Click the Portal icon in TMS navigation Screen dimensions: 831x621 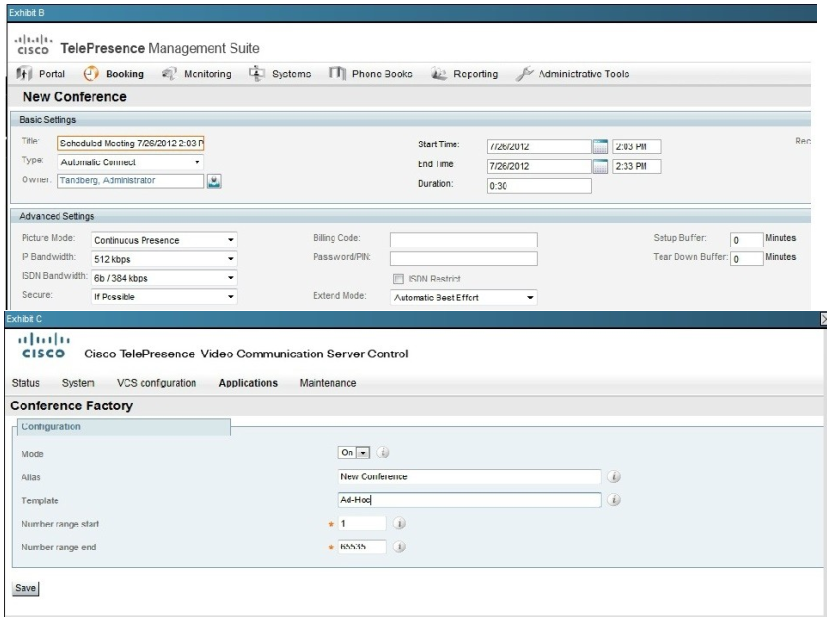coord(24,74)
